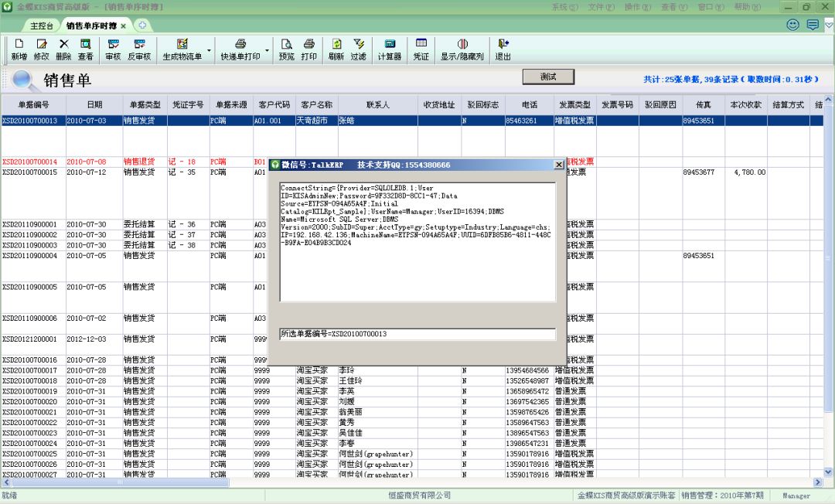Click the 所选单据编号 input field in popup

point(417,334)
